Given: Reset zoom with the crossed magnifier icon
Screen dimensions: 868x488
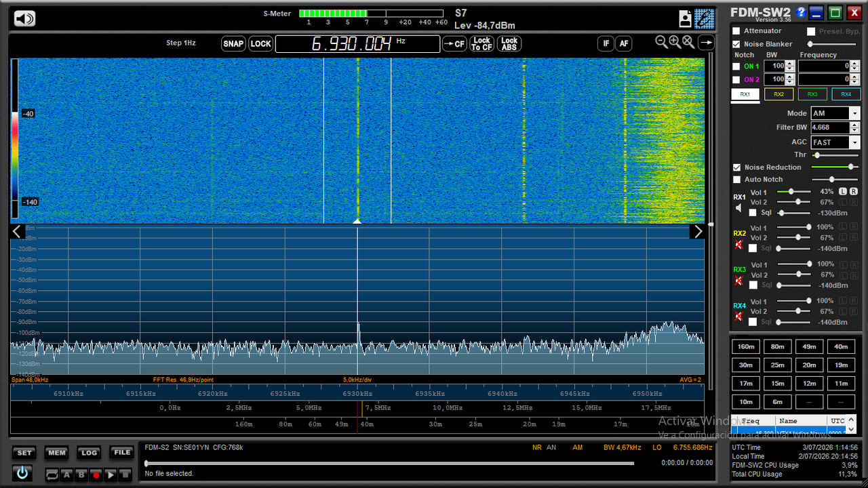Looking at the screenshot, I should coord(688,42).
